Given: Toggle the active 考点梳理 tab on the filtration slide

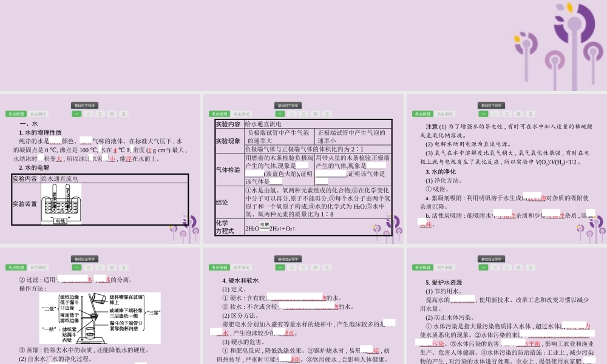Looking at the screenshot, I should coord(17,268).
